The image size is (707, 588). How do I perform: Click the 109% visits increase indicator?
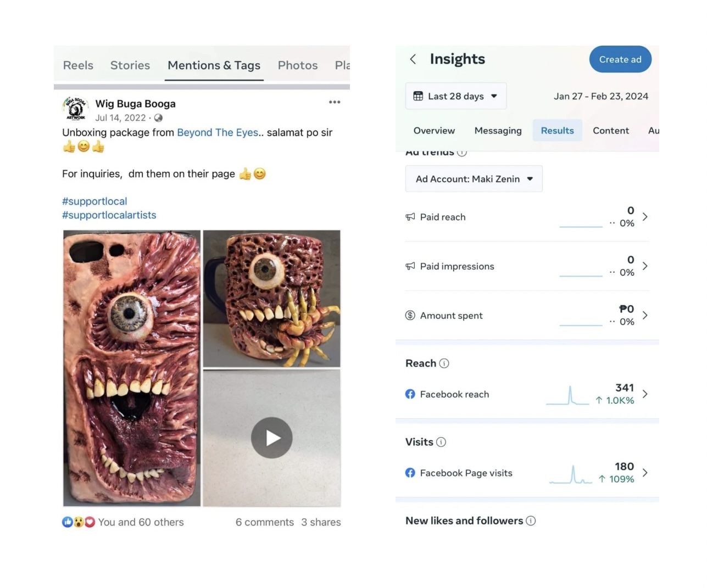pyautogui.click(x=616, y=479)
